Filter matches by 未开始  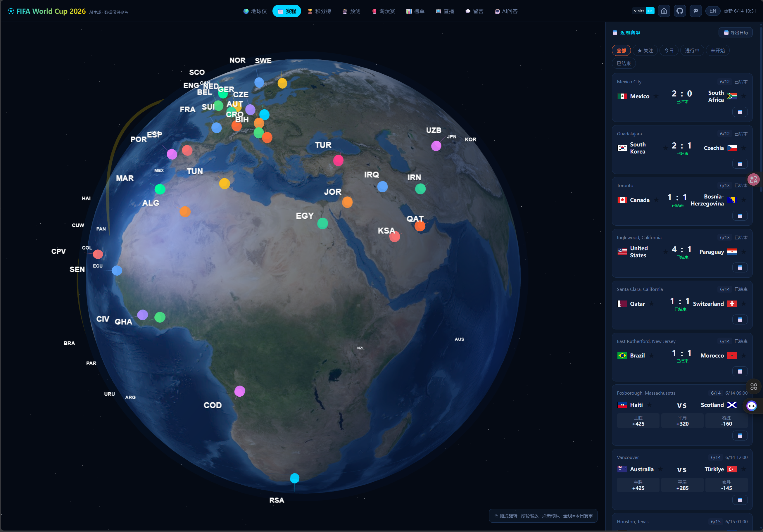tap(717, 51)
